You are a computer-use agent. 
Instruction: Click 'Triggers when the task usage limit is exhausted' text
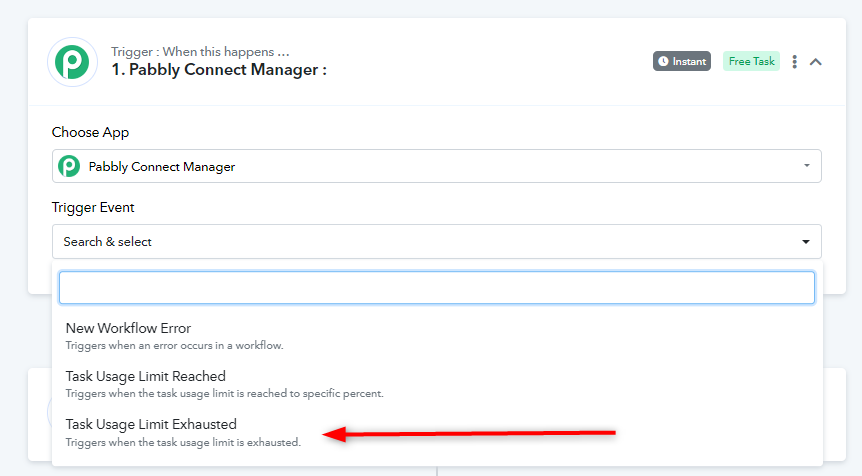tap(183, 442)
